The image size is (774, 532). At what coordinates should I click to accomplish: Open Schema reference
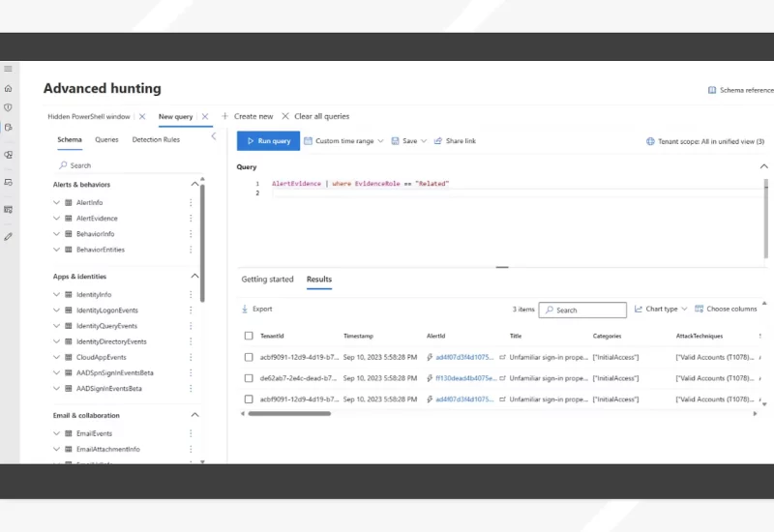tap(740, 90)
